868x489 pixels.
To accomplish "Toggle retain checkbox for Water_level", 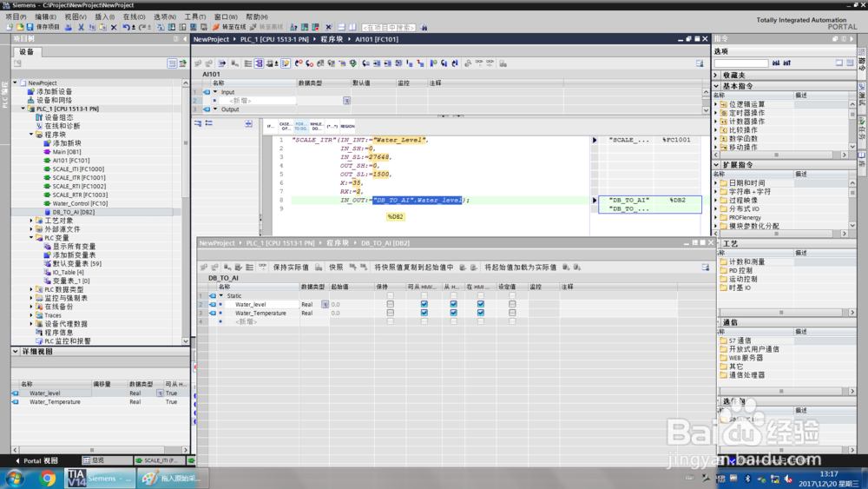I will point(391,304).
